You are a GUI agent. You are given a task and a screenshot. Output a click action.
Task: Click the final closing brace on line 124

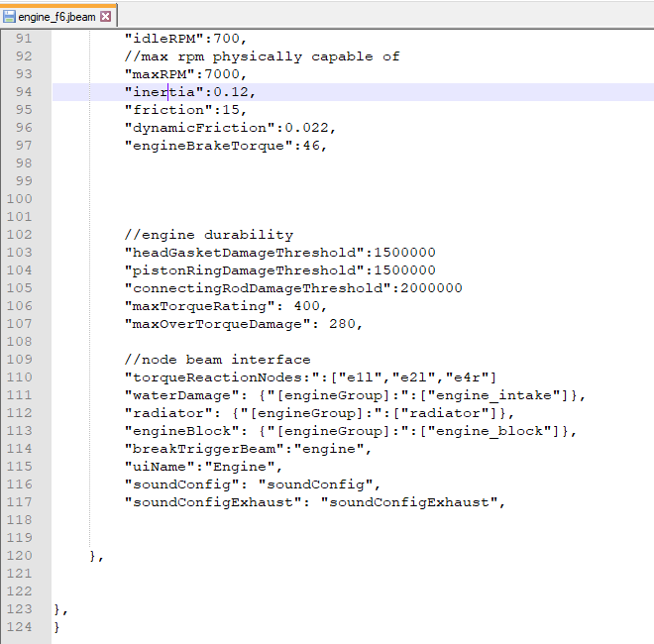(x=56, y=627)
